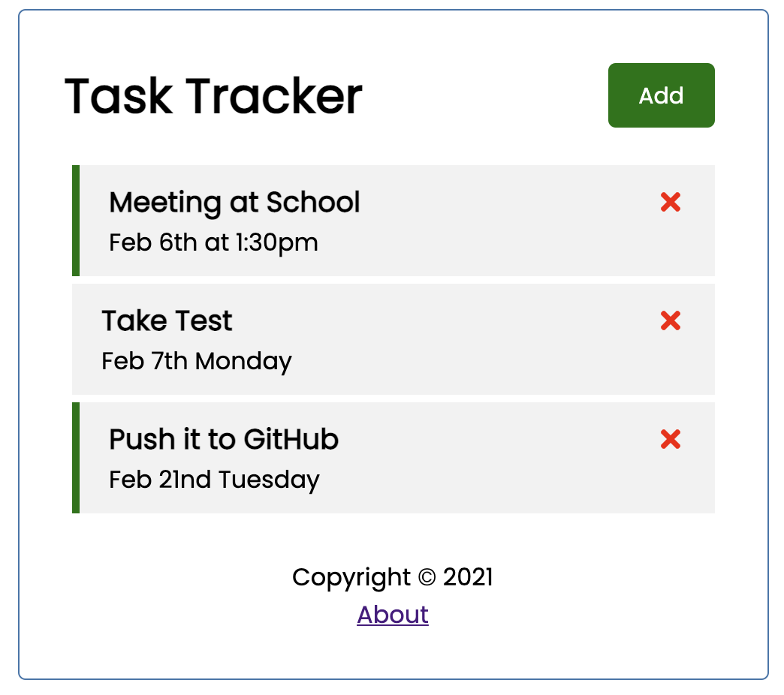Screen dimensions: 784x695
Task: Click the red cross beside Feb 21nd Tuesday task
Action: coord(669,439)
